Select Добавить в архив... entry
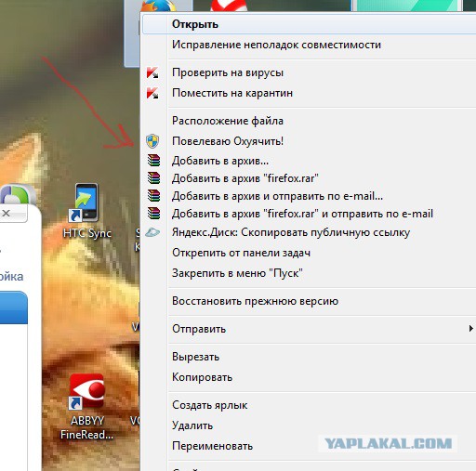This screenshot has width=476, height=471. [310, 161]
